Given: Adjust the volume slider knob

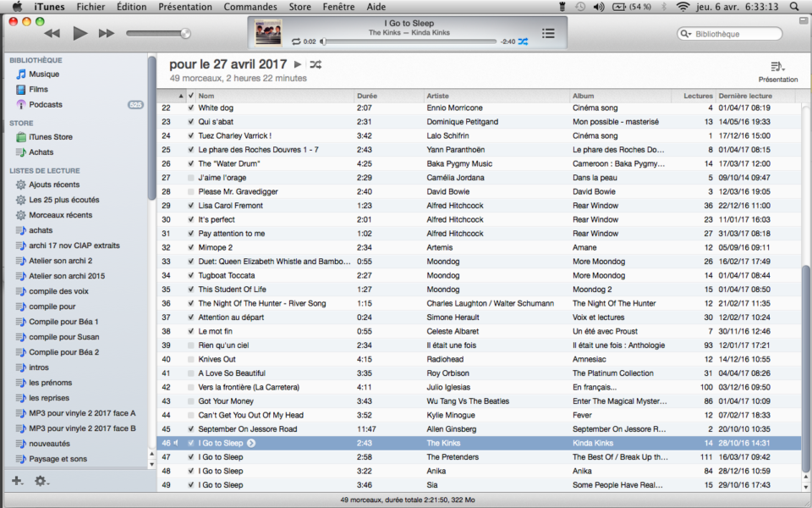Looking at the screenshot, I should point(185,34).
